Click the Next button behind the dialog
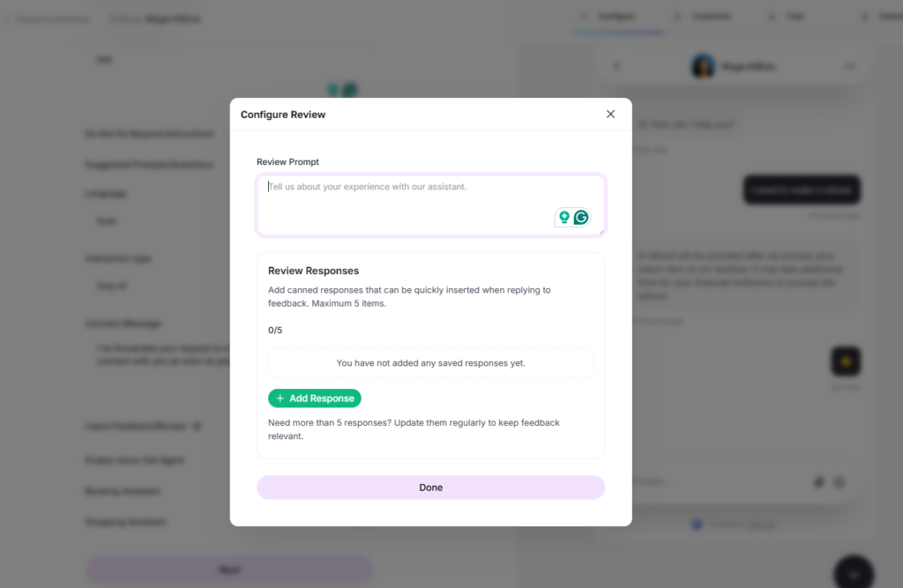Viewport: 903px width, 588px height. click(x=229, y=570)
